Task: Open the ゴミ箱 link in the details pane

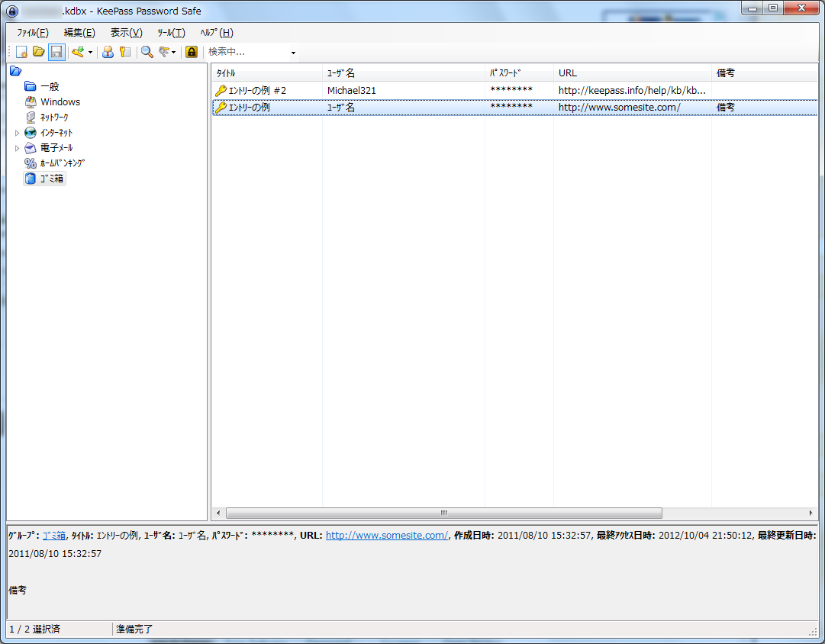Action: click(53, 536)
